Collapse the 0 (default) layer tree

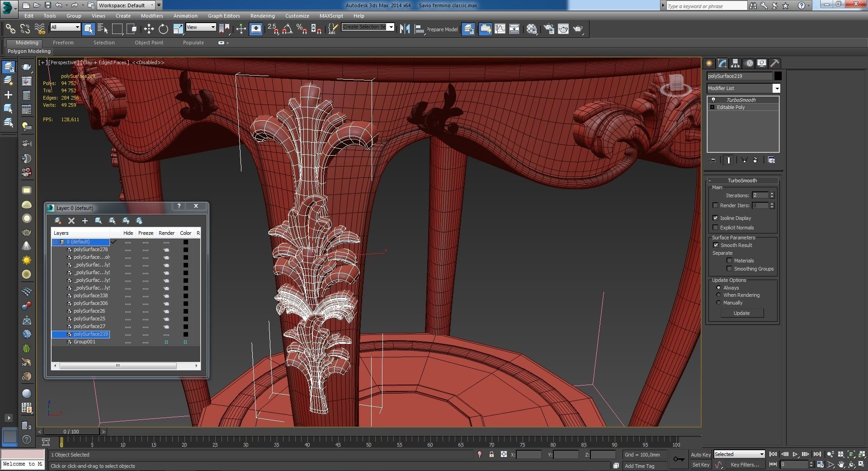pyautogui.click(x=55, y=242)
